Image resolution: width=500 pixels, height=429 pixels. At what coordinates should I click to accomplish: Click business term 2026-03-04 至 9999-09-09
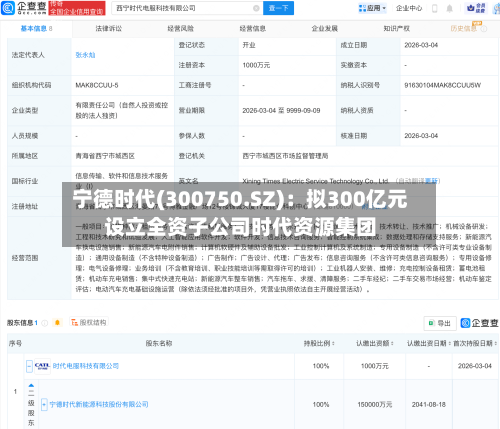(281, 110)
